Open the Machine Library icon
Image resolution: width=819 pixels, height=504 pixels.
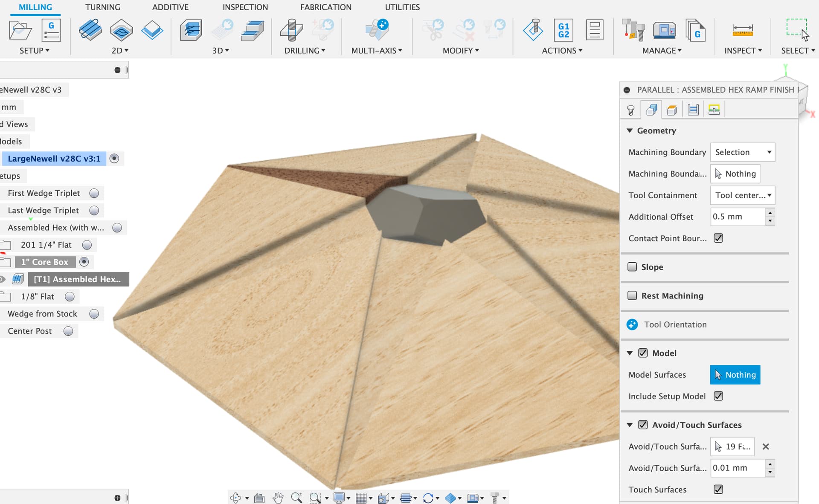pos(664,30)
